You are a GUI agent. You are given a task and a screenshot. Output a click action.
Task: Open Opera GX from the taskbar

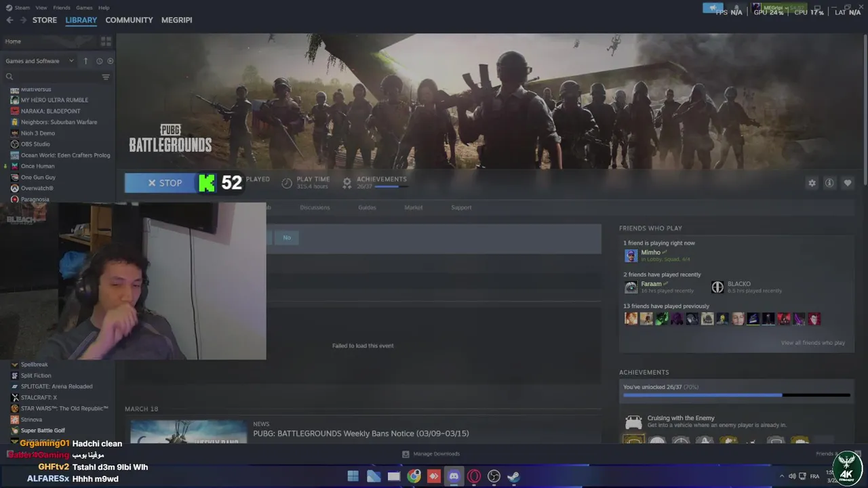(474, 476)
